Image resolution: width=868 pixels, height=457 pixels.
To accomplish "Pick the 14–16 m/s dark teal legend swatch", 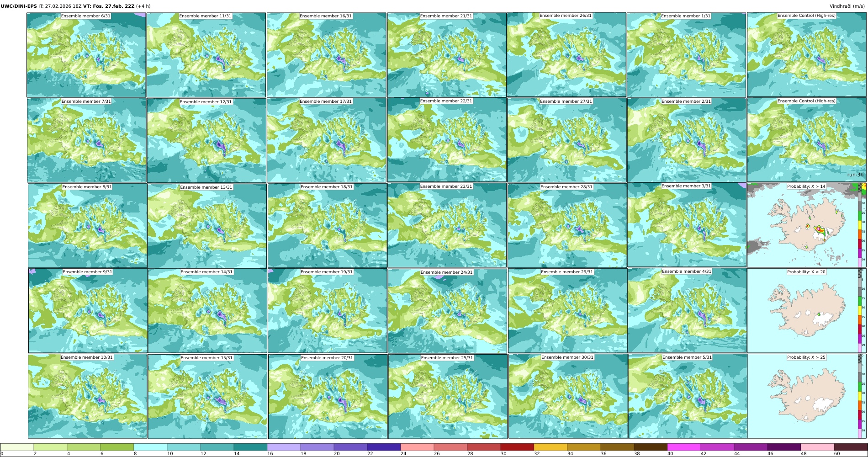I will click(x=250, y=447).
